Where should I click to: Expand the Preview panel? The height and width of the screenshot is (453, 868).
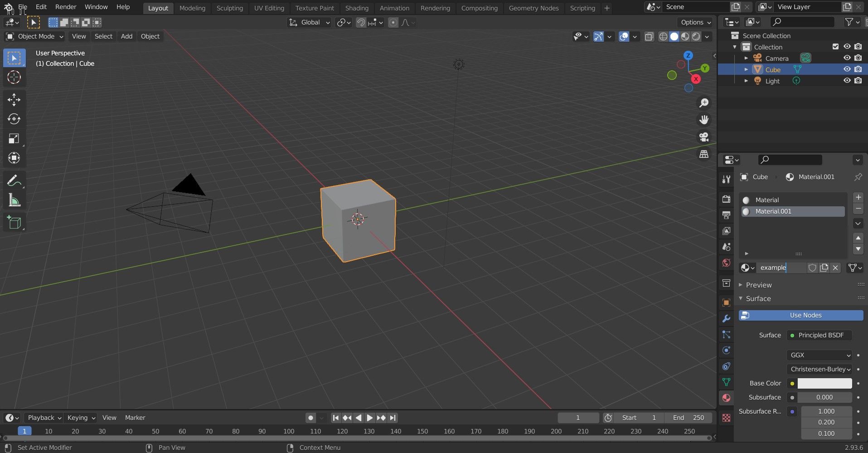[x=758, y=285]
